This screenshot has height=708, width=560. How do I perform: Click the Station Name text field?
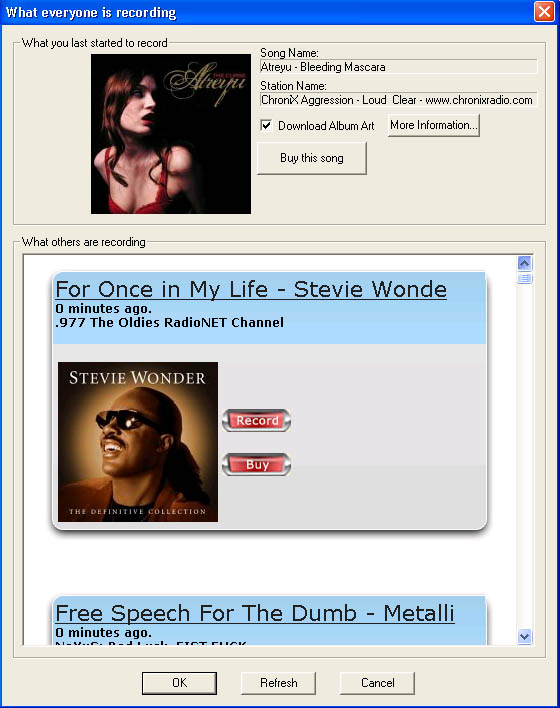(399, 100)
